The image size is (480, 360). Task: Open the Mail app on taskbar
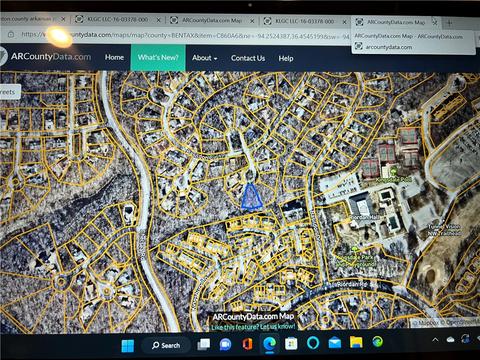[x=335, y=343]
